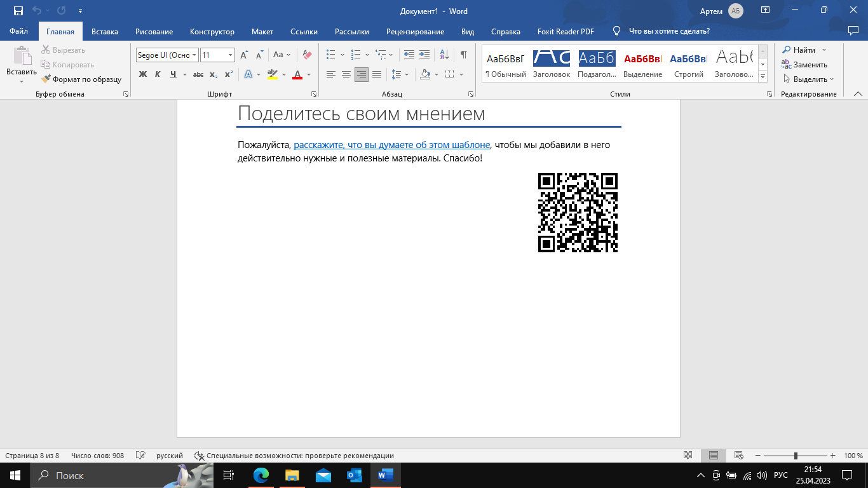
Task: Toggle subscript x₂ formatting
Action: coord(214,74)
